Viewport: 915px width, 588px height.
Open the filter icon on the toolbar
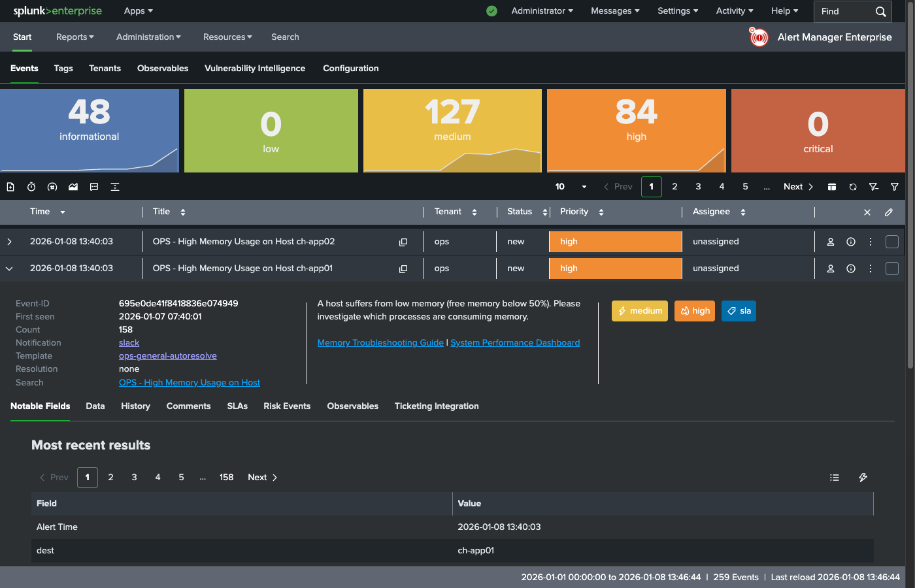[x=895, y=187]
